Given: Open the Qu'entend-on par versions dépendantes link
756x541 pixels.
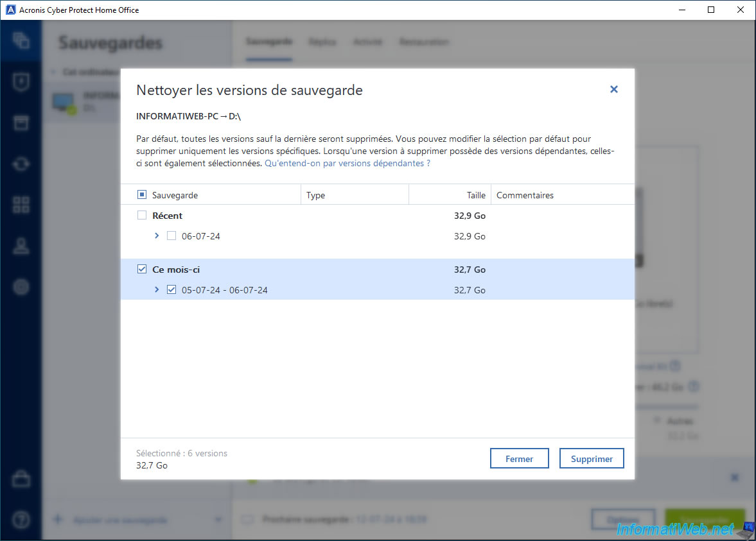Looking at the screenshot, I should tap(347, 164).
